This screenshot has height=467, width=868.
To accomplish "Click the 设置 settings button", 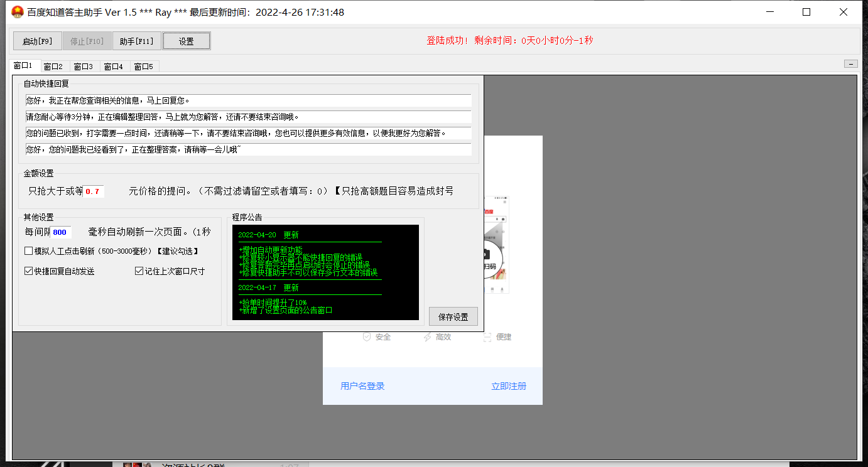I will [x=186, y=40].
